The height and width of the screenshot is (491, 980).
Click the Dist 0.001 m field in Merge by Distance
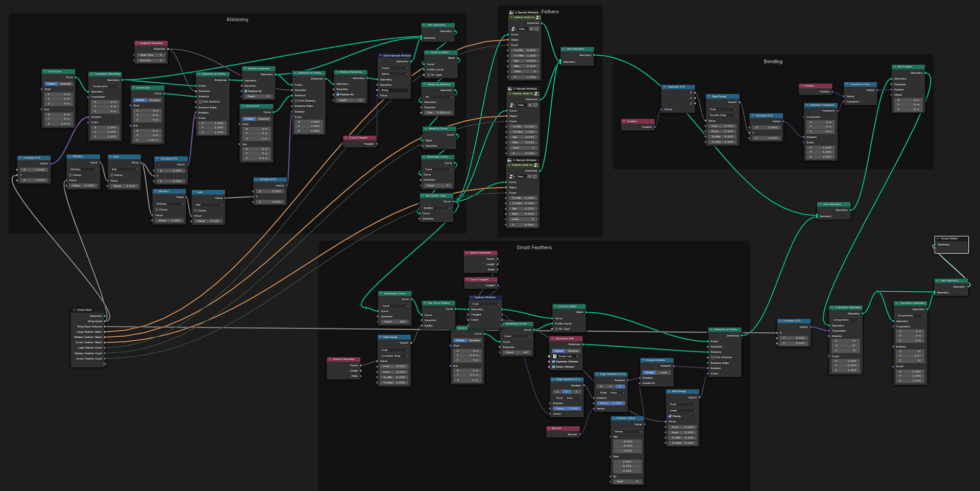(439, 113)
